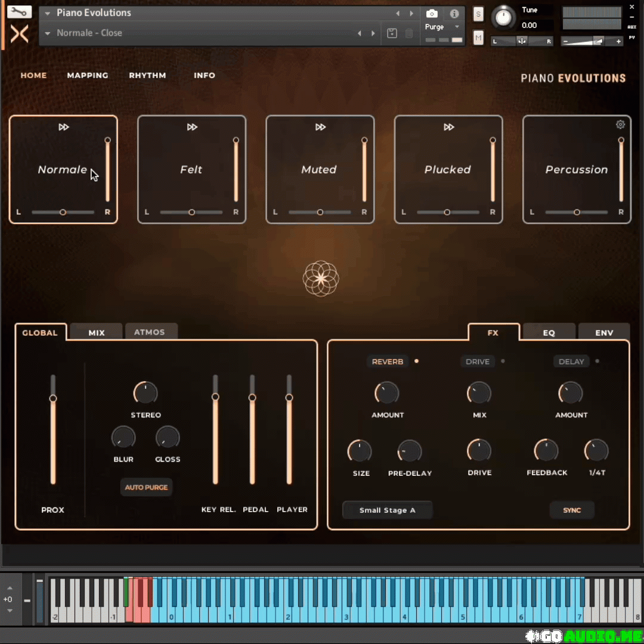The height and width of the screenshot is (644, 644).
Task: Click the wrench edit-instrument icon
Action: point(19,12)
